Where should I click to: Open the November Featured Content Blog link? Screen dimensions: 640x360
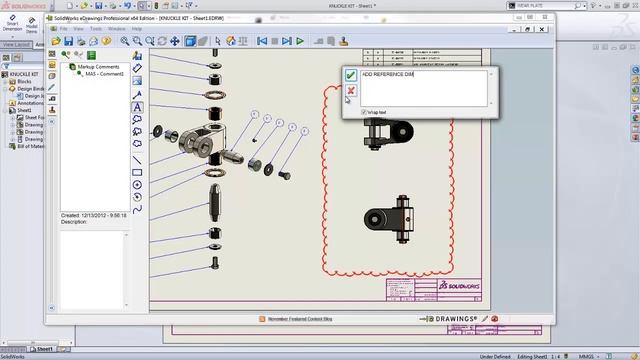(300, 319)
